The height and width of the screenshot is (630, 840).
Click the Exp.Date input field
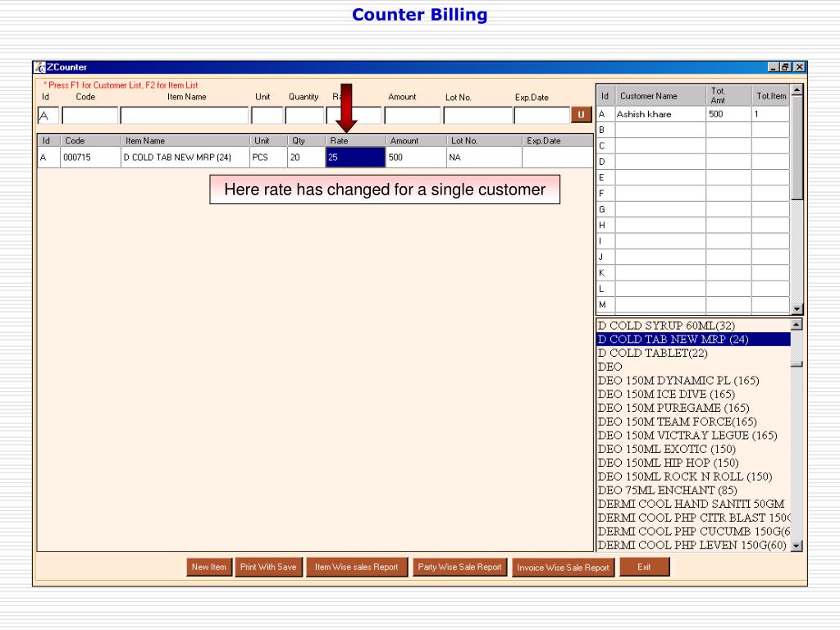541,115
